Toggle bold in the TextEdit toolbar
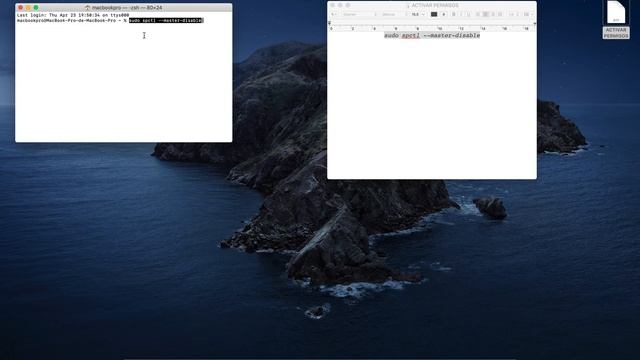The width and height of the screenshot is (640, 360). coord(453,14)
